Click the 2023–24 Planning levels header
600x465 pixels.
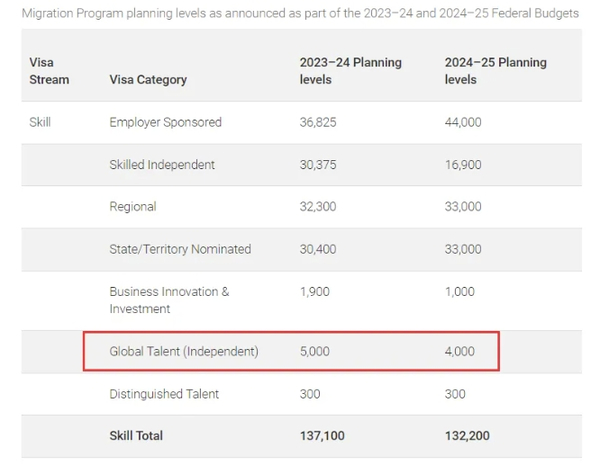(350, 71)
